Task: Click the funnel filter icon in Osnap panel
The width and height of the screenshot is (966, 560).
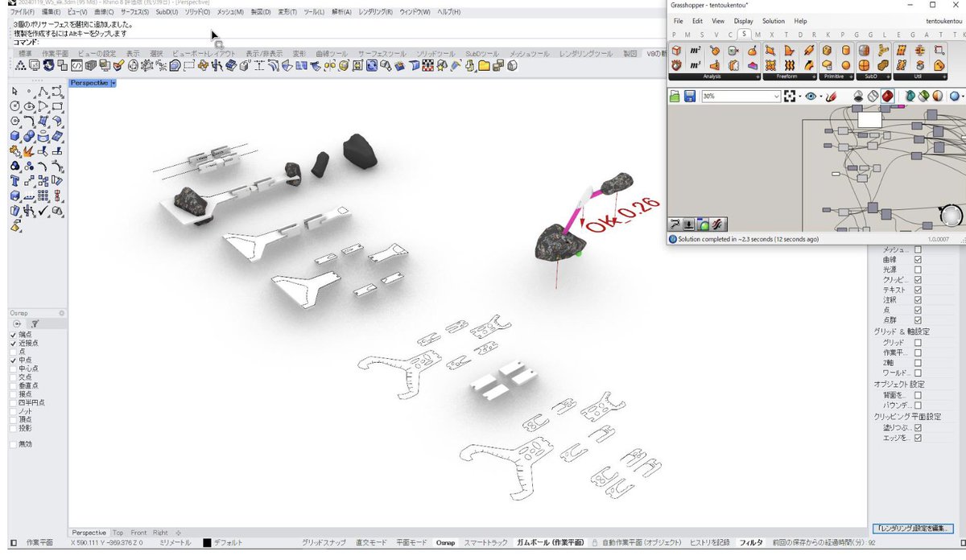Action: [x=35, y=323]
